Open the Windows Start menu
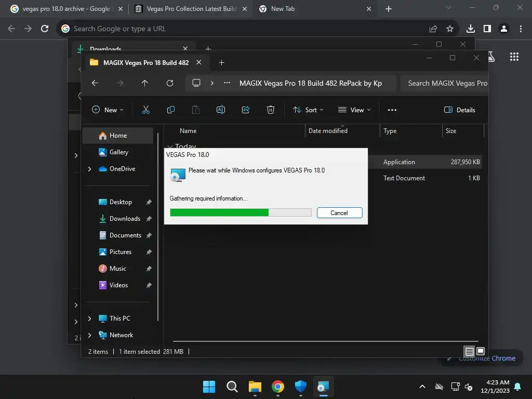 click(x=209, y=387)
